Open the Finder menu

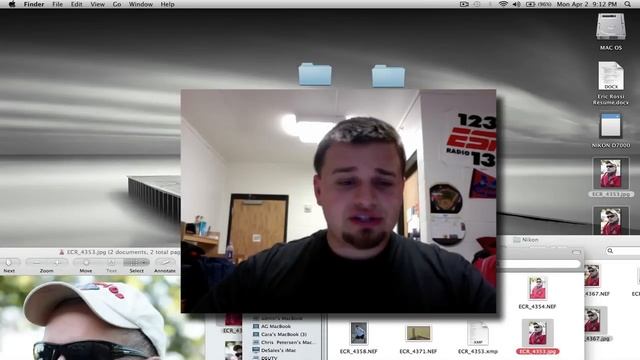click(34, 4)
